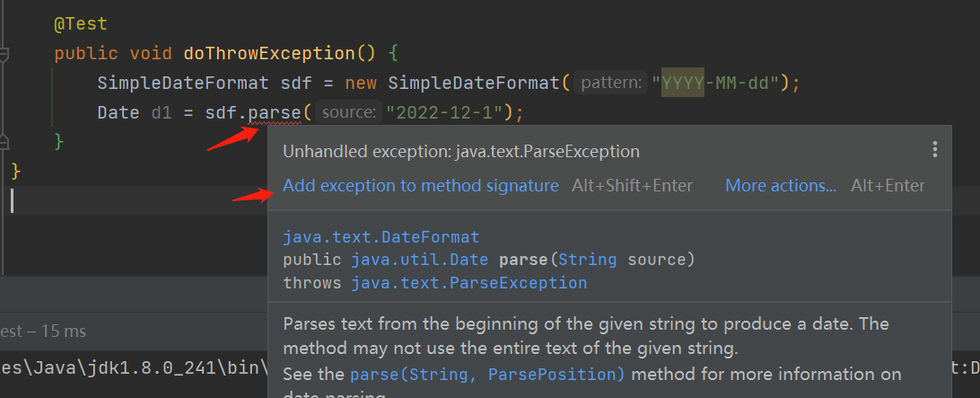980x398 pixels.
Task: Open the three-dot options menu in popup
Action: 934,149
